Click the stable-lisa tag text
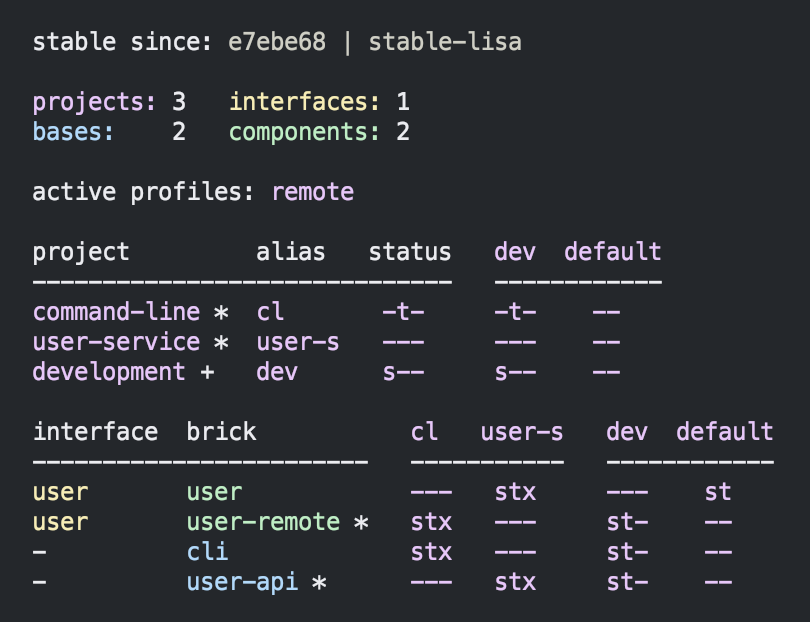The height and width of the screenshot is (622, 810). 445,42
